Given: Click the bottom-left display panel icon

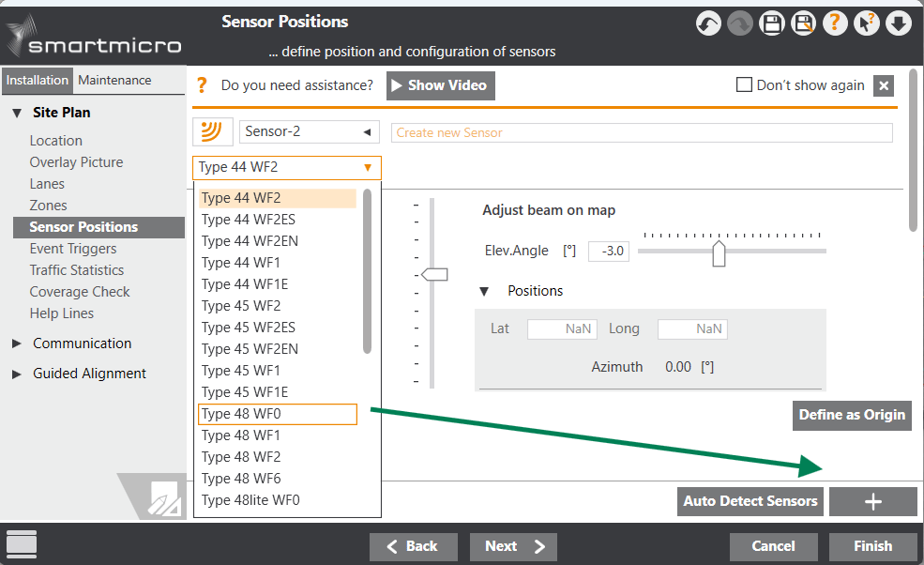Looking at the screenshot, I should click(x=22, y=543).
